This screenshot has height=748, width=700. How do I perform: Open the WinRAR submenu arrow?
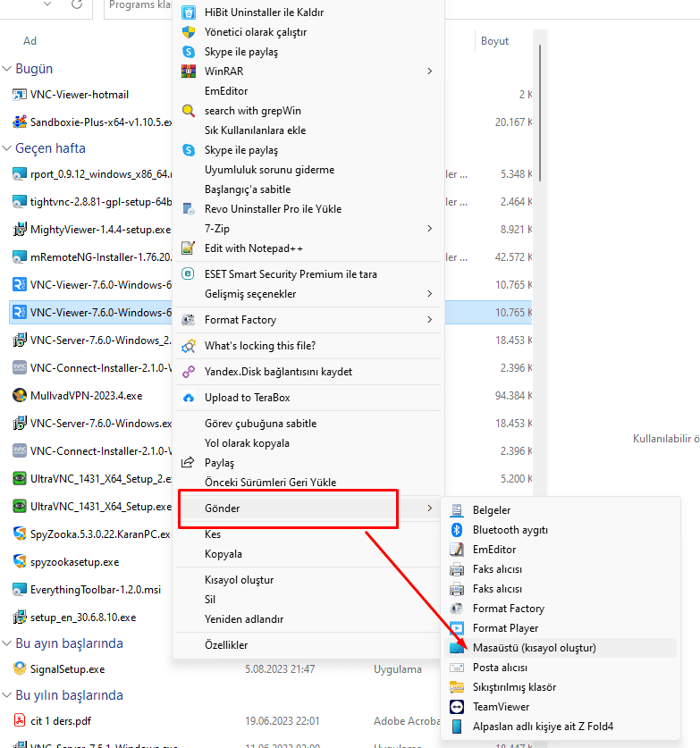tap(429, 71)
